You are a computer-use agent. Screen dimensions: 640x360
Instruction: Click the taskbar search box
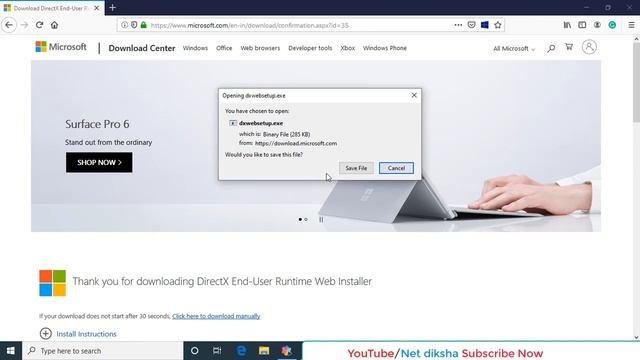tap(102, 351)
